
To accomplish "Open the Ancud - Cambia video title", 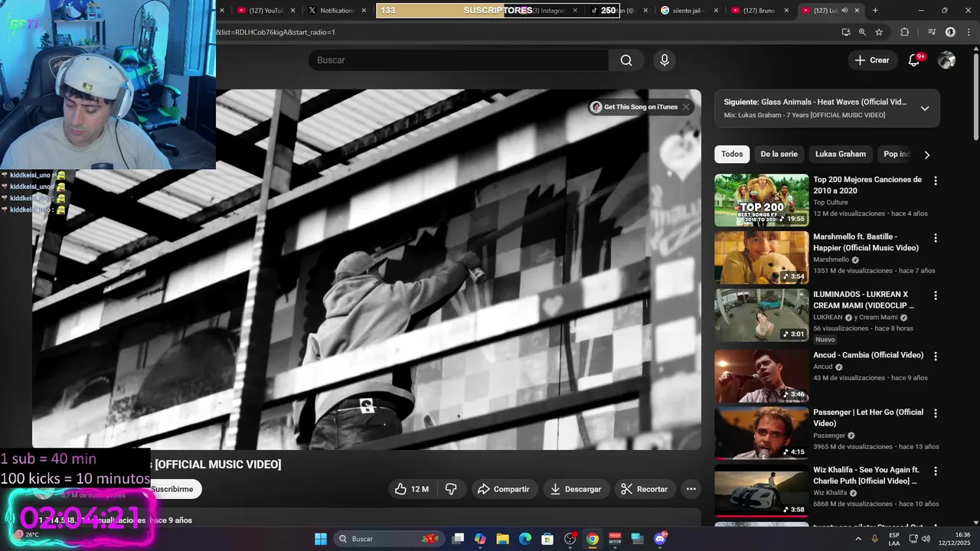I will pyautogui.click(x=868, y=355).
